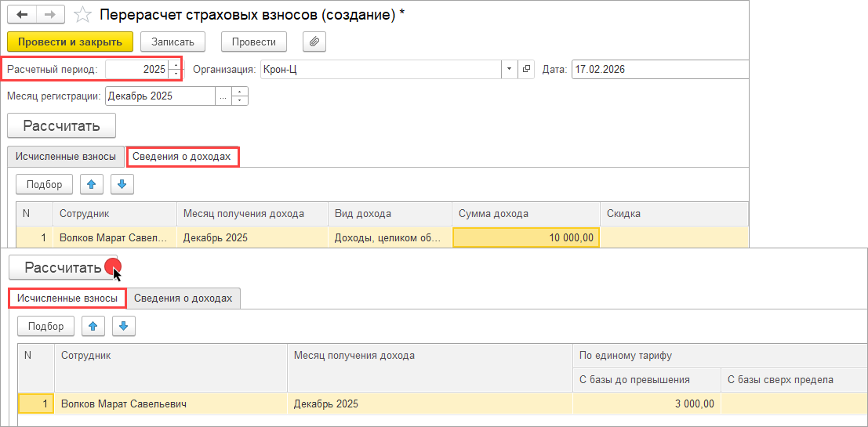
Task: Go forward using the right arrow
Action: 49,15
